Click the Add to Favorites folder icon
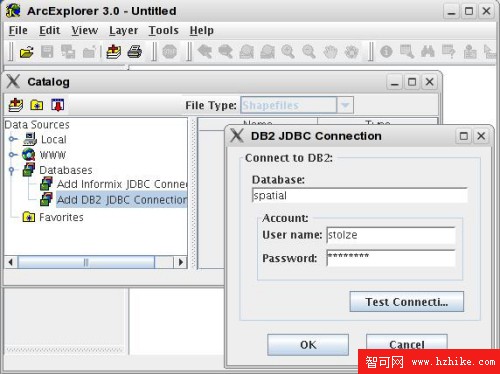Viewport: 500px width, 374px height. tap(37, 105)
